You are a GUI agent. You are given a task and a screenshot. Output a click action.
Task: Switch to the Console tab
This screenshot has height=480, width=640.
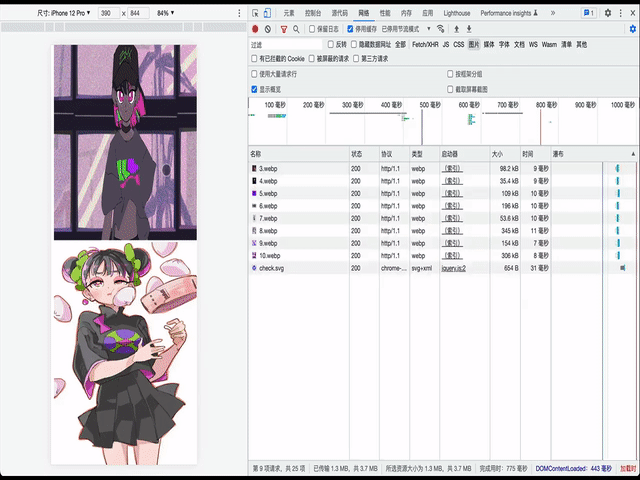coord(313,13)
